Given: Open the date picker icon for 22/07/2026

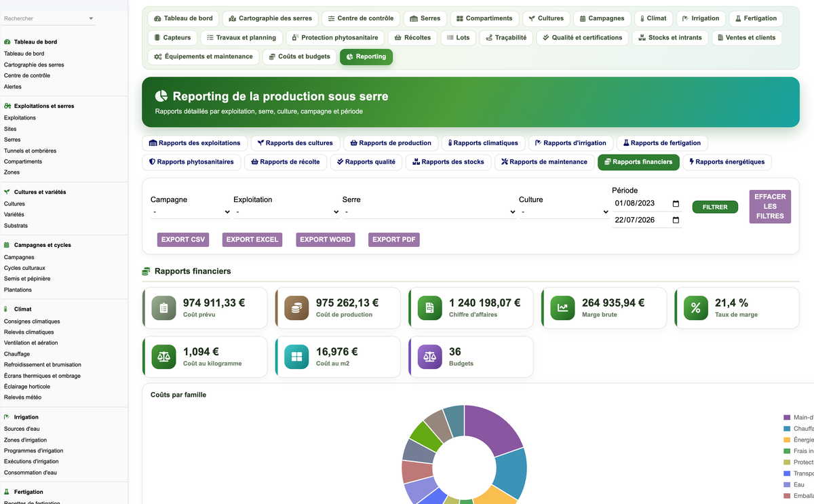Looking at the screenshot, I should coord(676,220).
